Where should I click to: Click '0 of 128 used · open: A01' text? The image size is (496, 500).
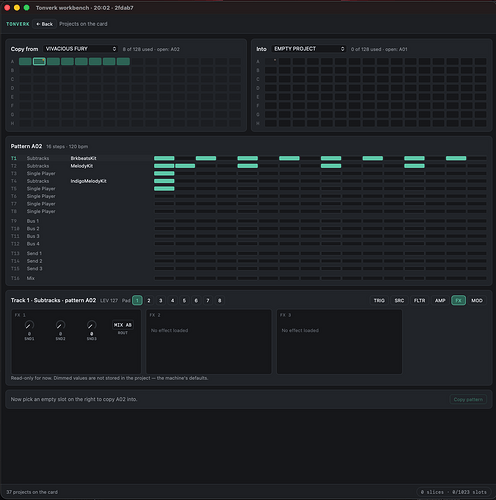tap(379, 49)
